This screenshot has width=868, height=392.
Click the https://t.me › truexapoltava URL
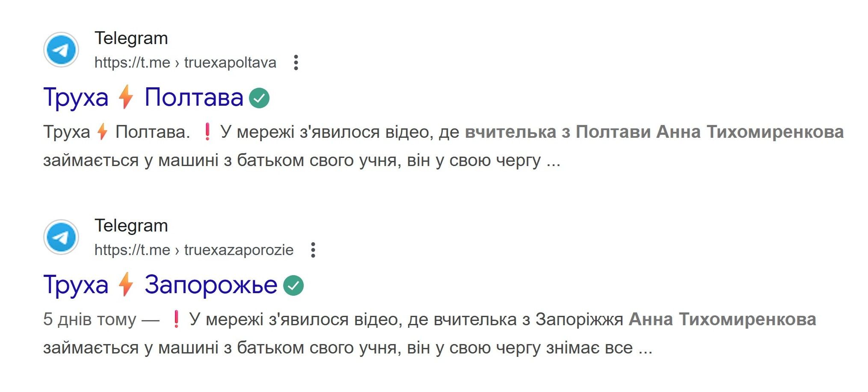point(185,63)
